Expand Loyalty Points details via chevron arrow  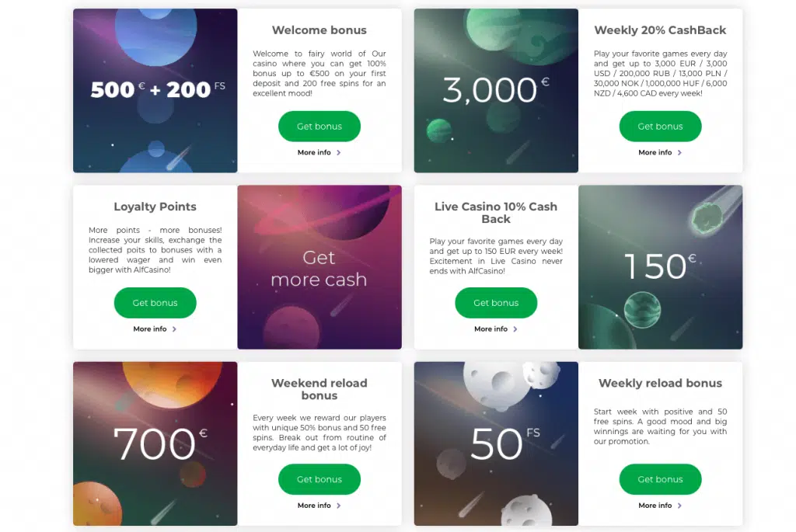point(175,329)
